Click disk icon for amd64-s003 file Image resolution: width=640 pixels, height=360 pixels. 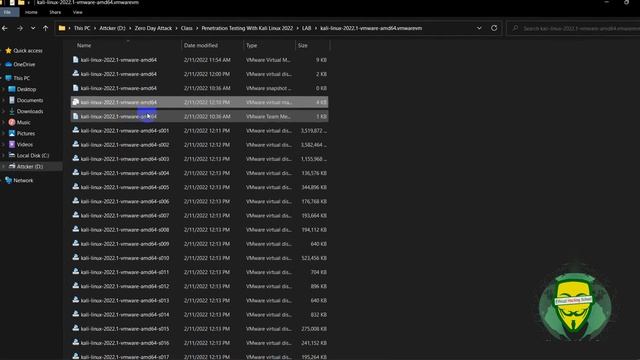76,158
